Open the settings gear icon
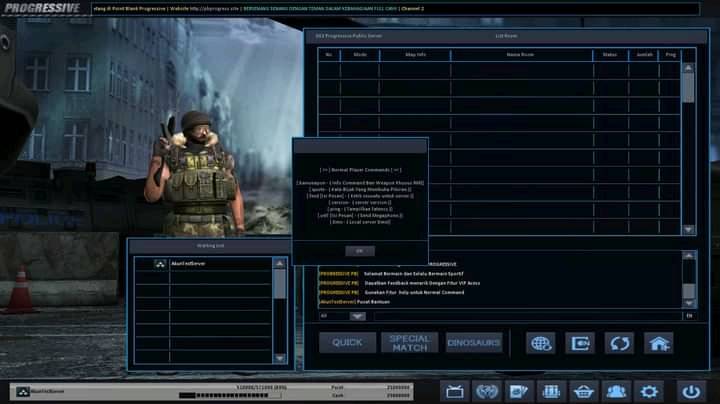Viewport: 720px width, 404px height. click(649, 392)
